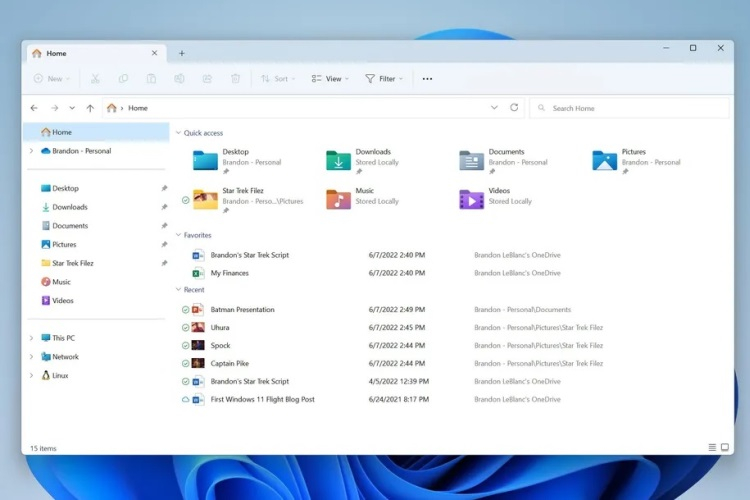Screen dimensions: 750x500
Task: Switch to large thumbnails view in status bar
Action: [x=725, y=447]
